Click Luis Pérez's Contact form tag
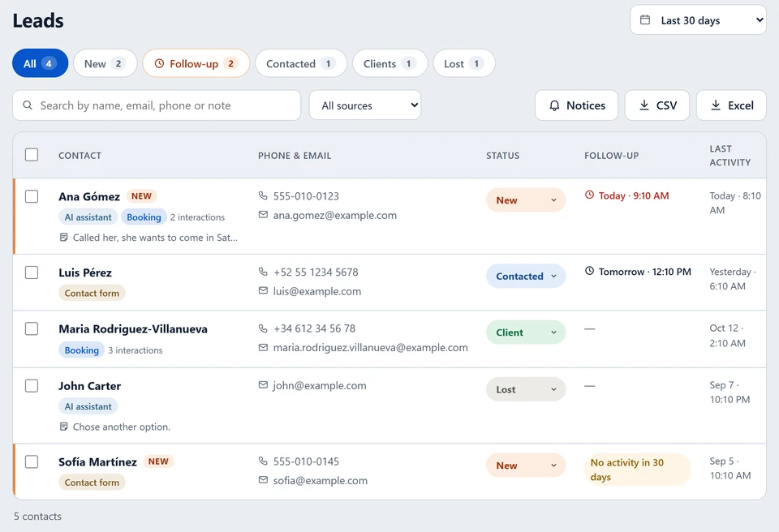The width and height of the screenshot is (779, 532). pos(92,293)
